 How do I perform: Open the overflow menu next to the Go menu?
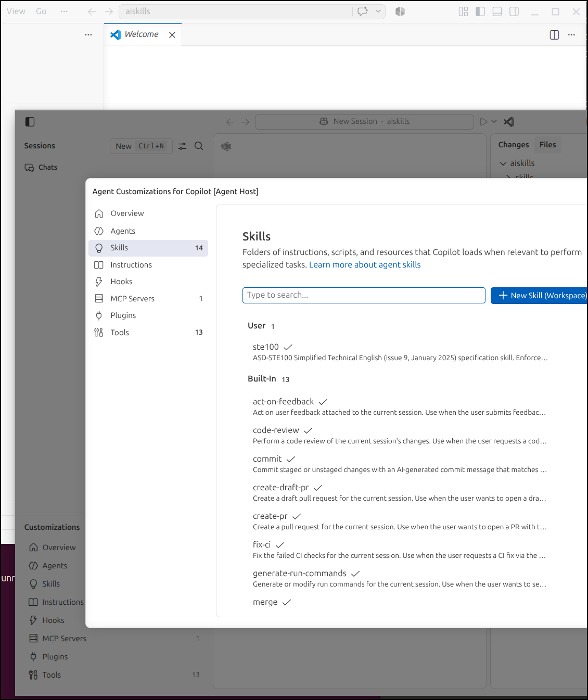pyautogui.click(x=64, y=11)
